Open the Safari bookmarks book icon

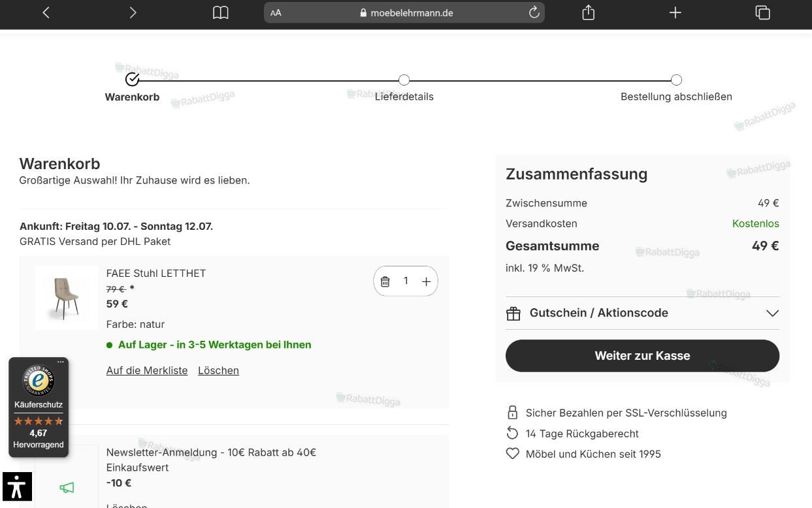(221, 12)
